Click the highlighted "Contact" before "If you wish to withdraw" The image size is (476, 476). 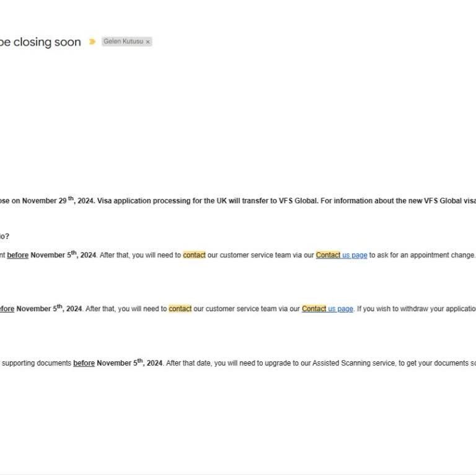click(314, 309)
